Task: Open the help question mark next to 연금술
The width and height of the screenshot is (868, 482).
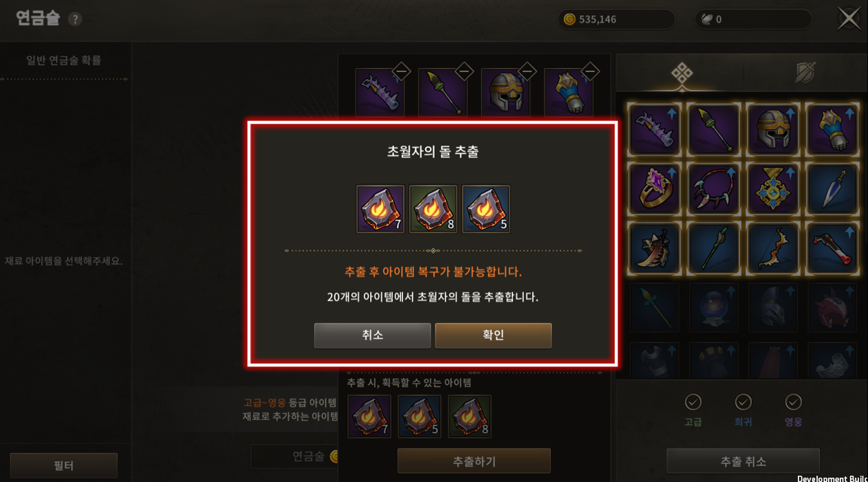Action: (75, 19)
